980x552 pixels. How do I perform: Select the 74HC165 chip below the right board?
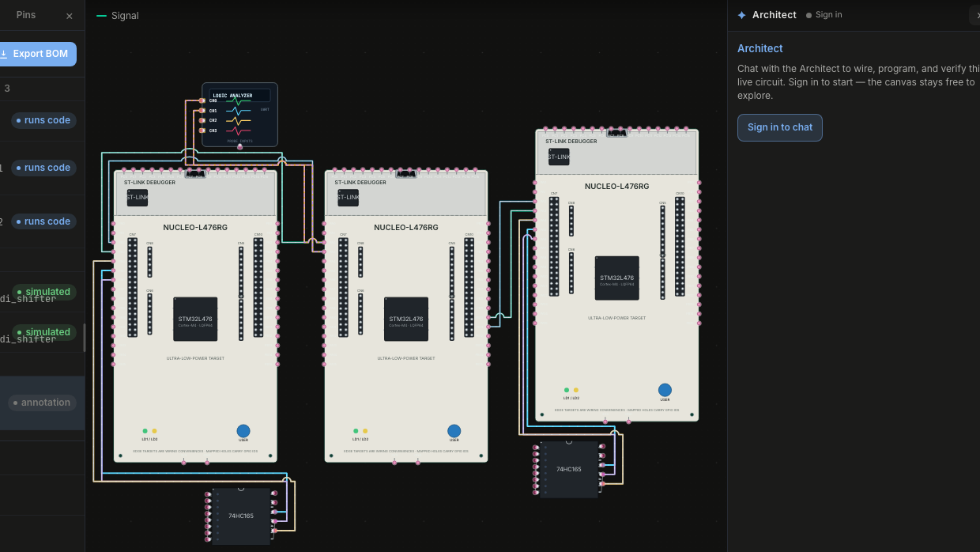click(x=569, y=469)
